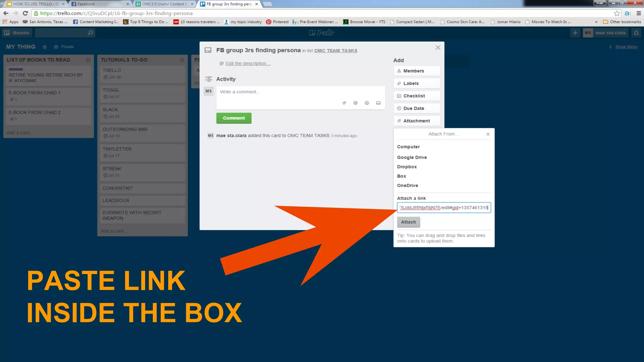Screen dimensions: 644x362
Task: Click the Attach button
Action: point(408,222)
